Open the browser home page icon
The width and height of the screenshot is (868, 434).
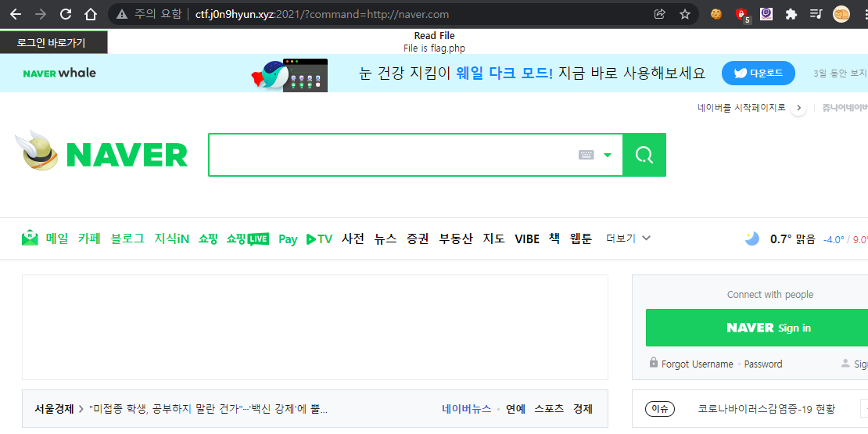coord(90,14)
